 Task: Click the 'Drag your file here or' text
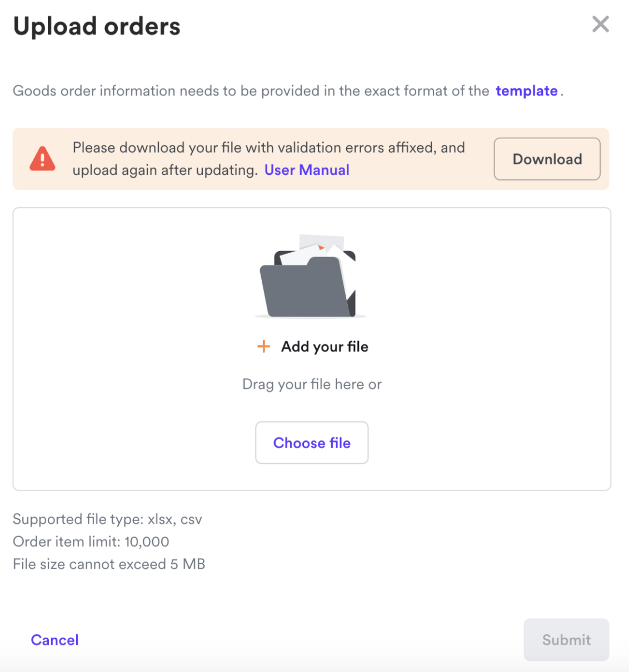tap(312, 384)
